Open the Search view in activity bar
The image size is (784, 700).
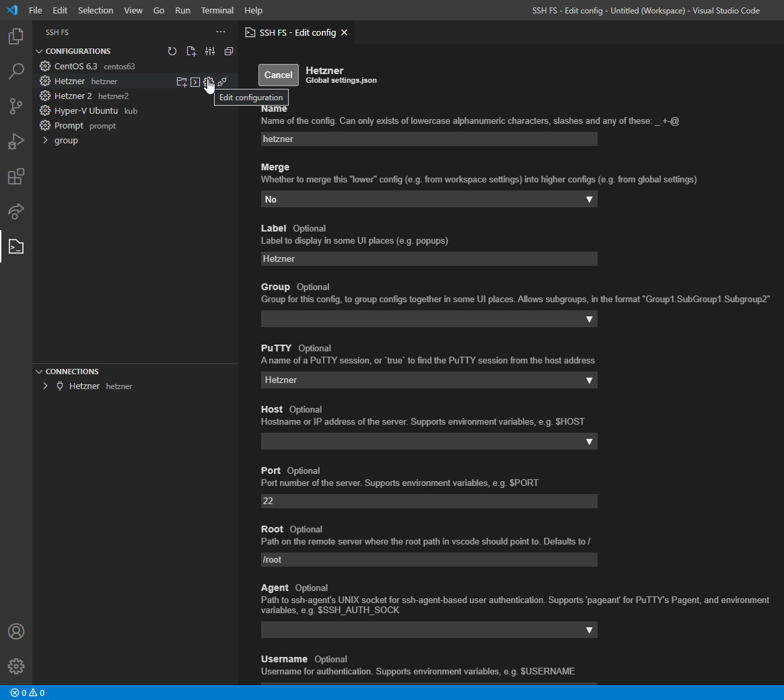pos(16,71)
